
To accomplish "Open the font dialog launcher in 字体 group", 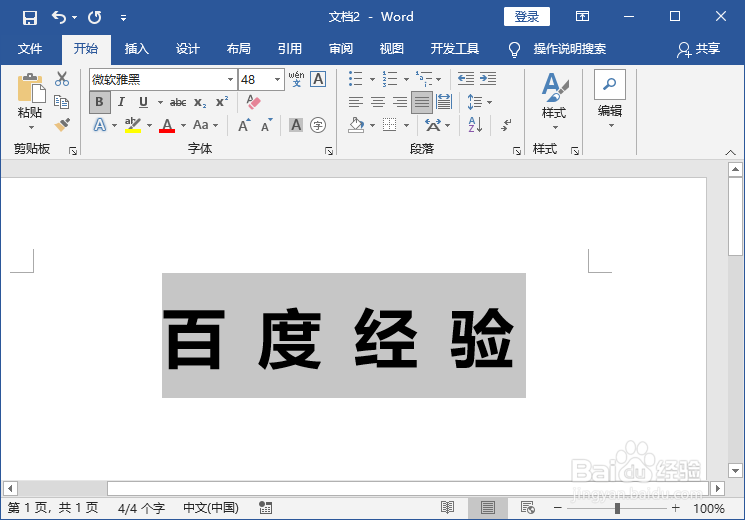I will (329, 151).
